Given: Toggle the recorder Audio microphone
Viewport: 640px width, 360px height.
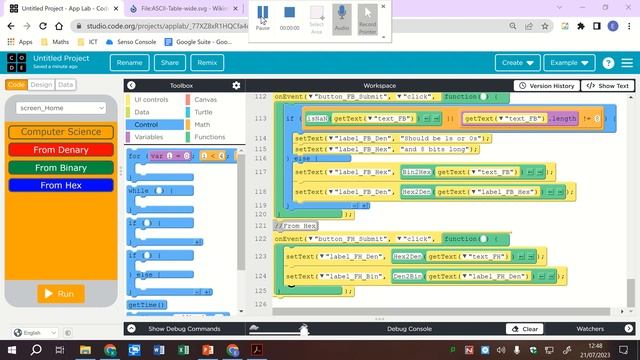Looking at the screenshot, I should point(342,19).
